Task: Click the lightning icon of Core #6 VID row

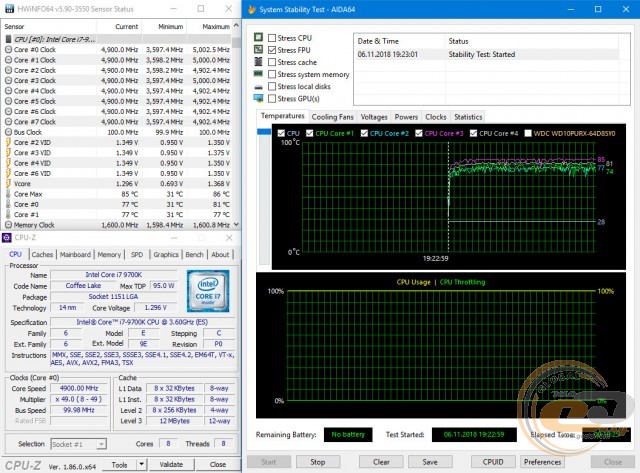Action: point(8,173)
